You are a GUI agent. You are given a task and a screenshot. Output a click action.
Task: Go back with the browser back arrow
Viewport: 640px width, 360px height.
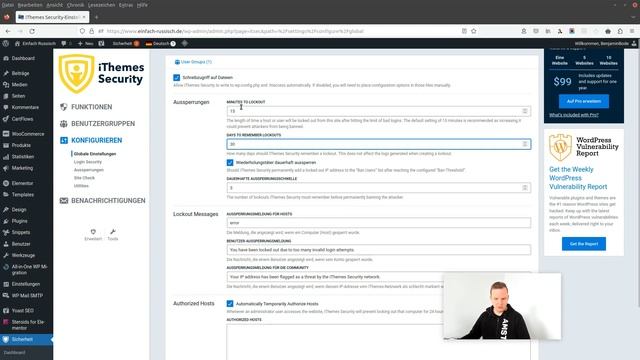point(8,31)
